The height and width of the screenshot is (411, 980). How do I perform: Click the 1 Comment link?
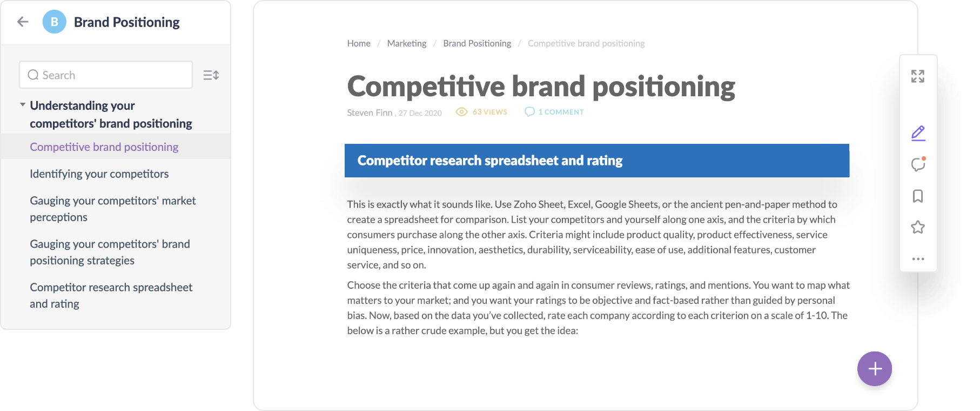(554, 112)
